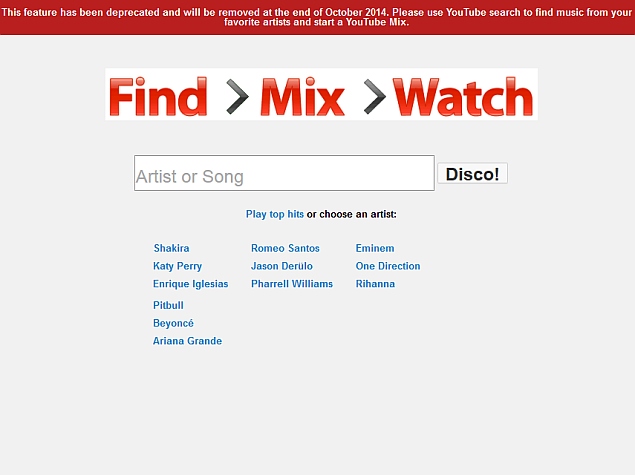Click the Disco! button
Image resolution: width=635 pixels, height=475 pixels.
coord(472,174)
